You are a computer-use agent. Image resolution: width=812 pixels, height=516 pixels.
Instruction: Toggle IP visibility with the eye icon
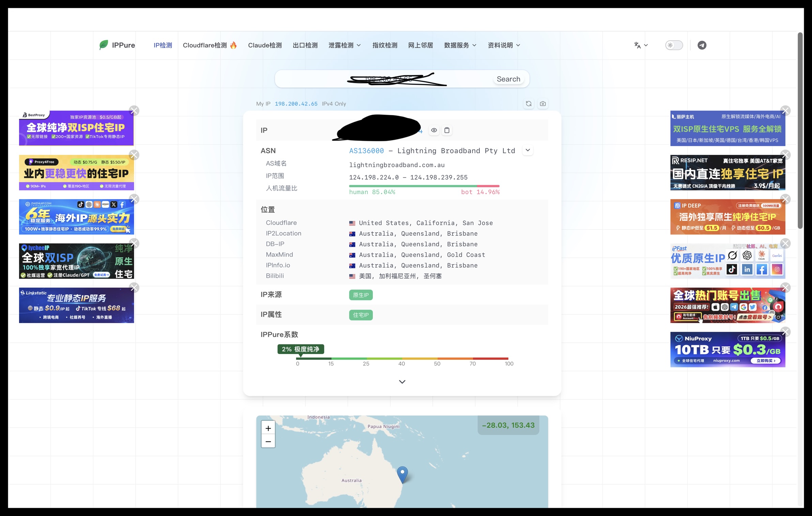(434, 130)
